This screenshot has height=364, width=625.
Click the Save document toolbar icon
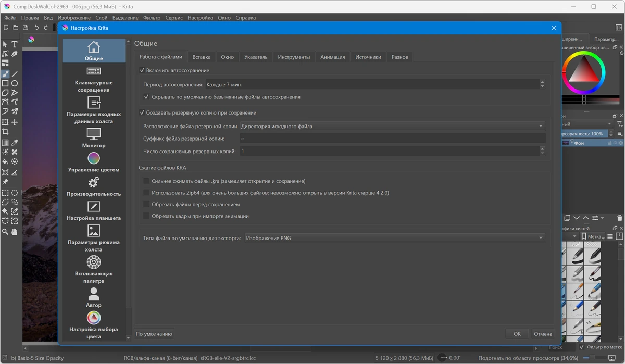click(x=25, y=28)
